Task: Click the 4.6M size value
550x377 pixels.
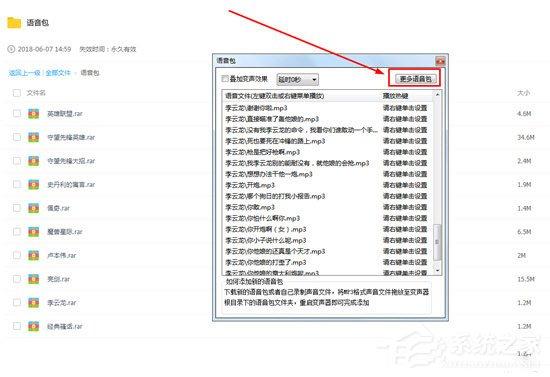Action: 524,114
